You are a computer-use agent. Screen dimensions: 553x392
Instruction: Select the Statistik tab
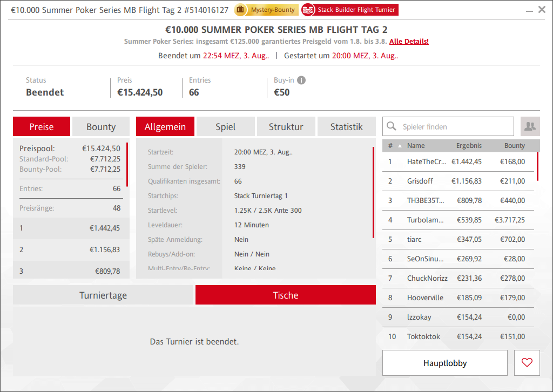tap(346, 127)
